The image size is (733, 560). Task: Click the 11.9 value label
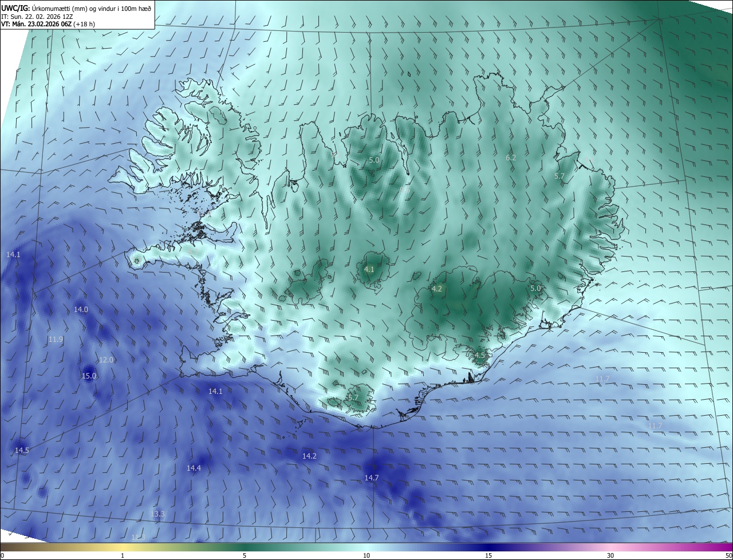click(x=56, y=340)
